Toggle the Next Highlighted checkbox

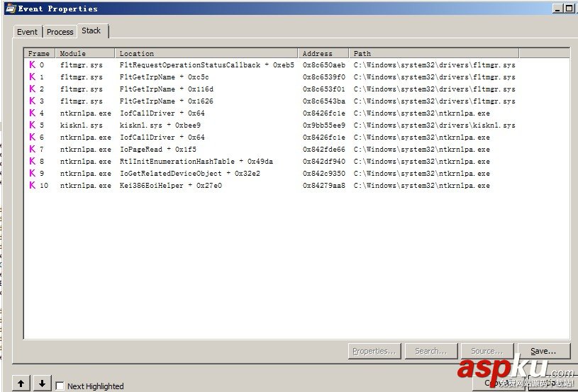click(x=60, y=386)
